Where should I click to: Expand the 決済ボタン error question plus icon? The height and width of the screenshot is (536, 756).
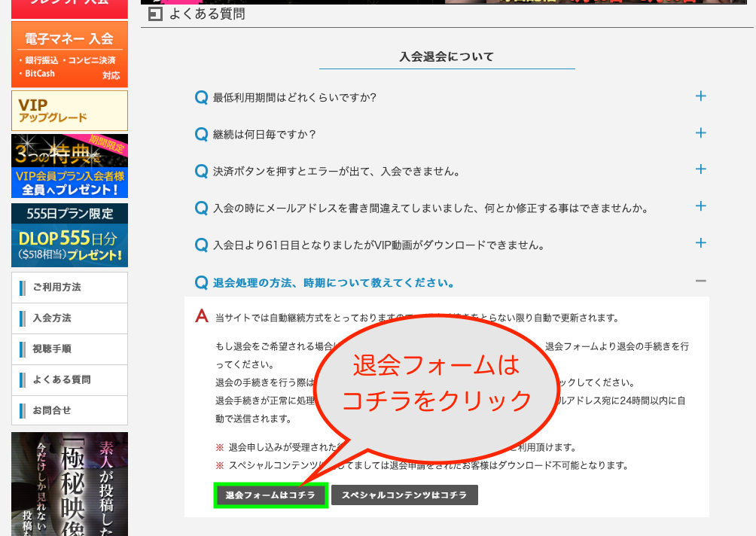[x=700, y=170]
